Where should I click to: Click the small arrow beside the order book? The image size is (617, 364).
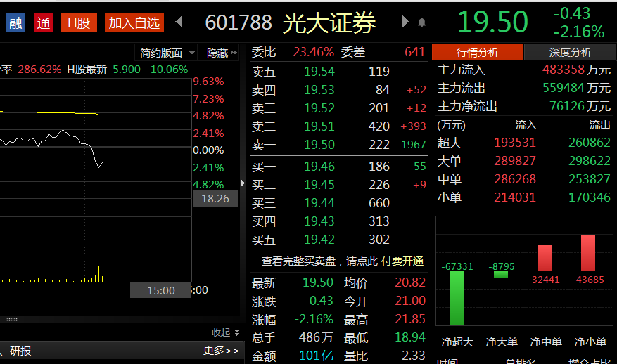(x=243, y=183)
